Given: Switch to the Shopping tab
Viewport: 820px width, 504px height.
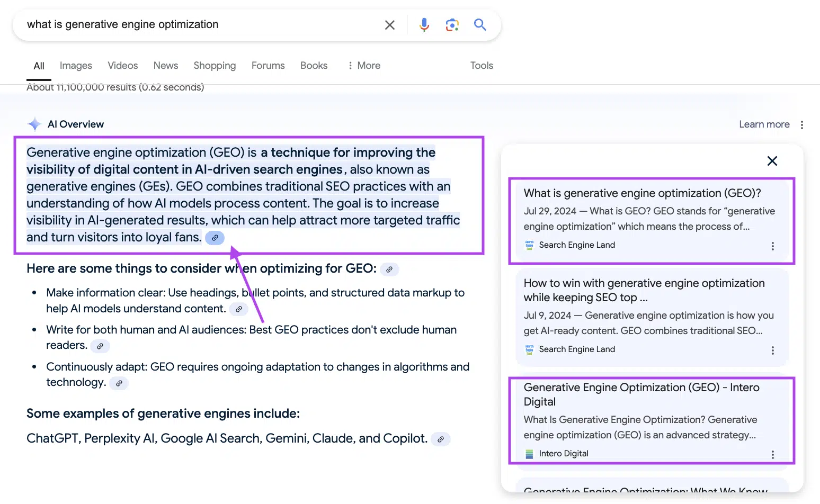Looking at the screenshot, I should (215, 66).
